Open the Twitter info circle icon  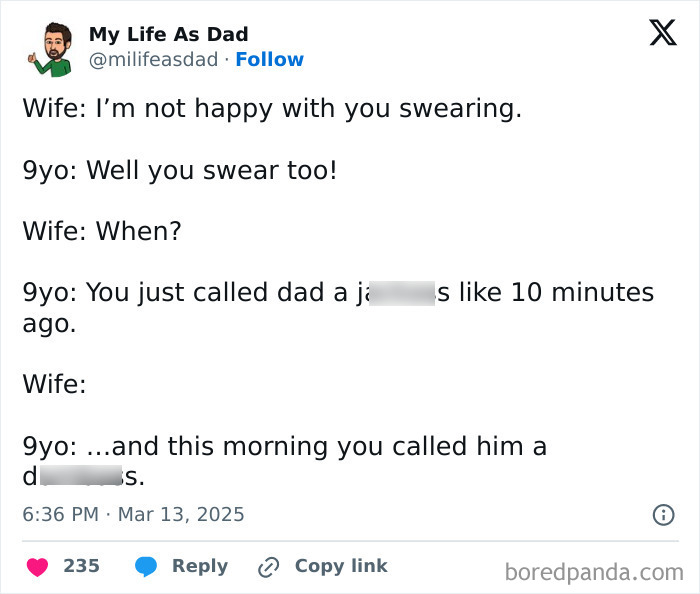click(x=662, y=515)
